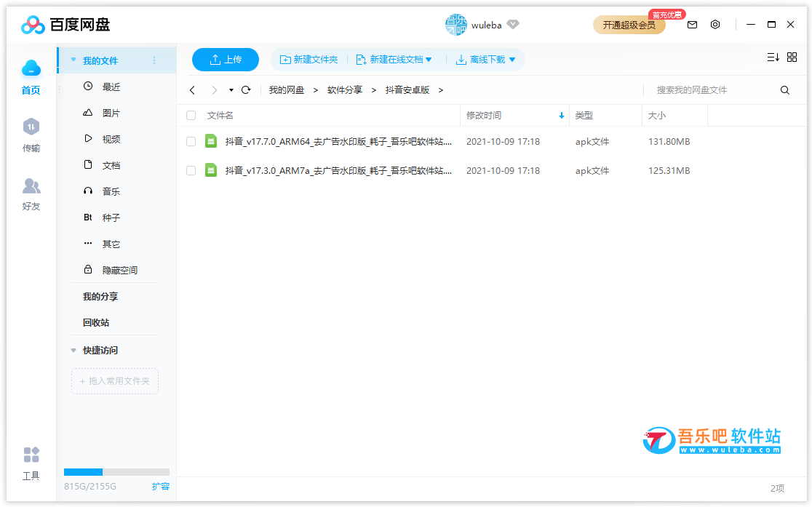Open 回收站 recycle bin
This screenshot has height=507, width=812.
(x=96, y=323)
